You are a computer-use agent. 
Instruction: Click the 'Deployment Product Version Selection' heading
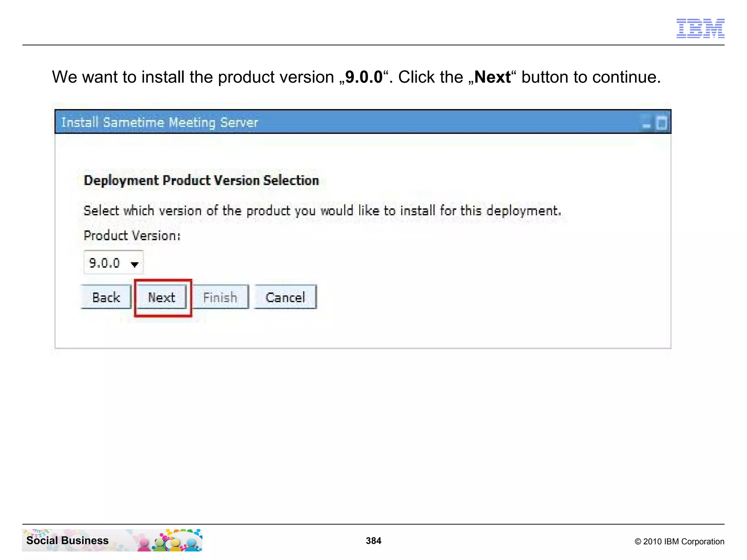tap(201, 180)
